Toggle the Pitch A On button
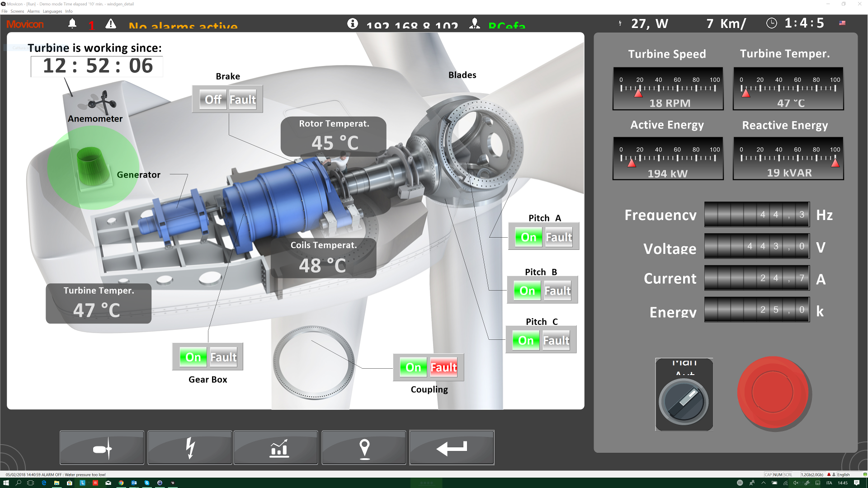This screenshot has height=488, width=868. [528, 237]
